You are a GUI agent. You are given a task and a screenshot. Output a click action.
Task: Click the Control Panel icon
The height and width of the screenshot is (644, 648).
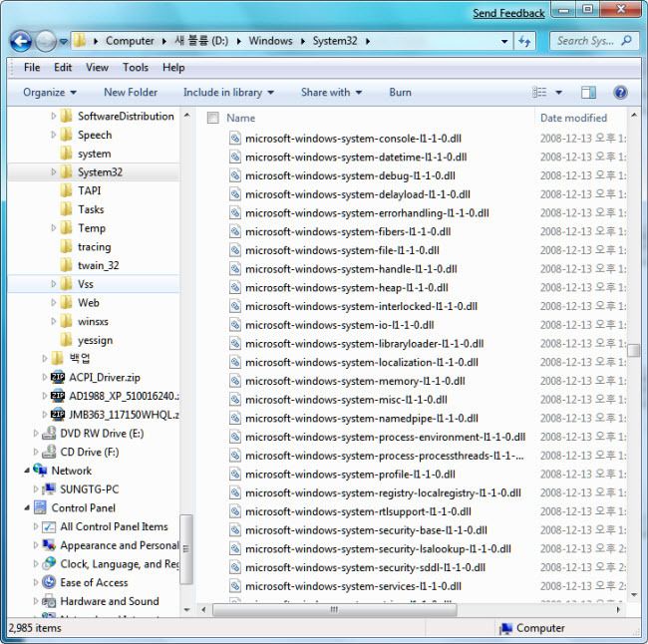point(40,507)
